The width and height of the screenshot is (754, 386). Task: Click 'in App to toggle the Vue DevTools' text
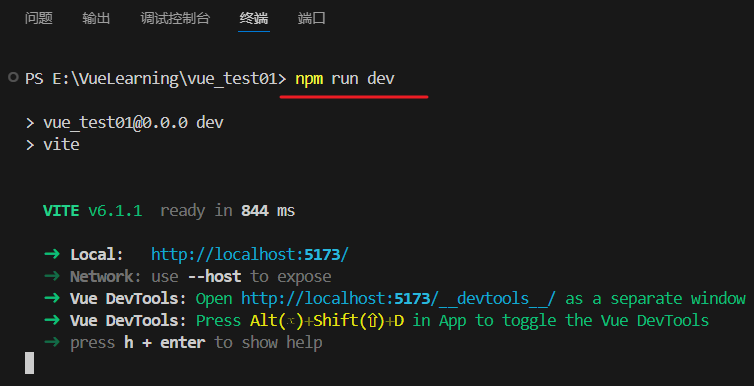(561, 321)
